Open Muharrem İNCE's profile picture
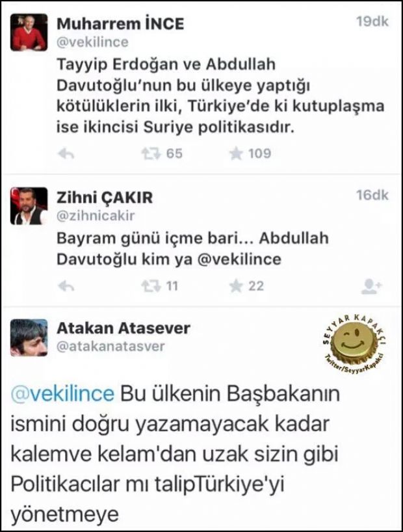 tap(29, 33)
